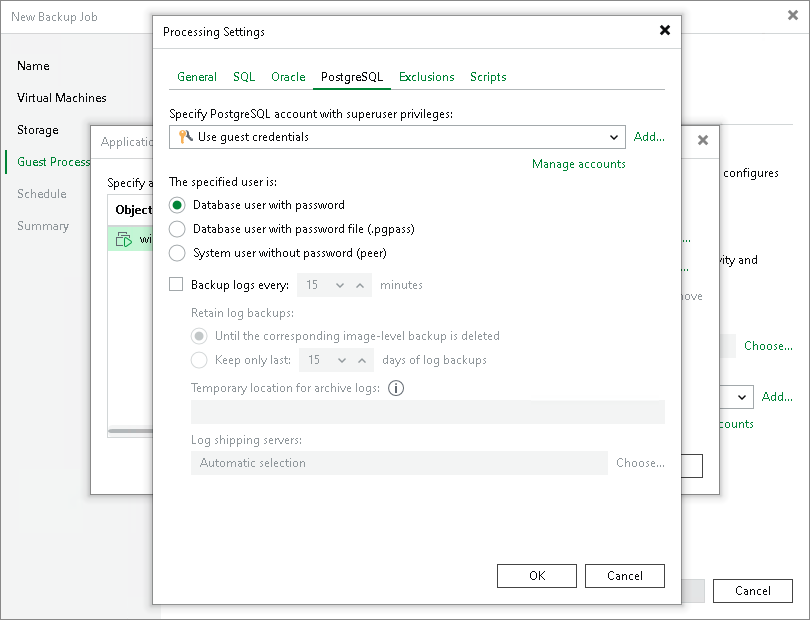Click Add... next to the credentials field

[x=649, y=137]
